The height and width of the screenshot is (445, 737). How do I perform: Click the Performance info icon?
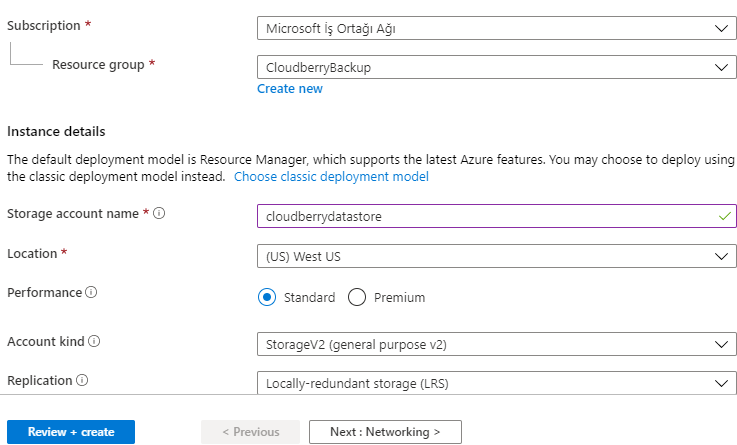point(91,292)
